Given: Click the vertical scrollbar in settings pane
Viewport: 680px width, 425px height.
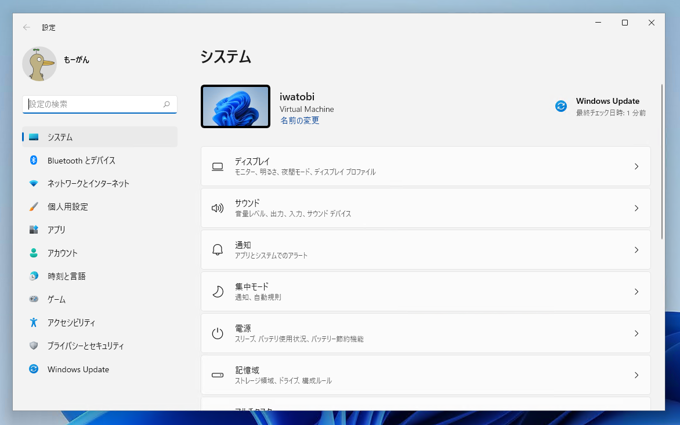Looking at the screenshot, I should (661, 161).
